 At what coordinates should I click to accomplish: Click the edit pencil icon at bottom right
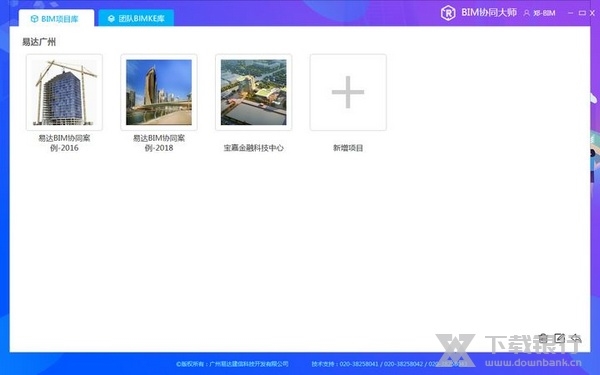pyautogui.click(x=559, y=338)
